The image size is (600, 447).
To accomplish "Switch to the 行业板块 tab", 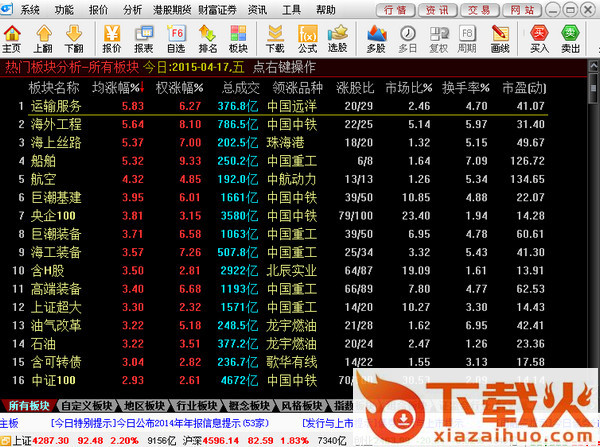I will pyautogui.click(x=197, y=405).
